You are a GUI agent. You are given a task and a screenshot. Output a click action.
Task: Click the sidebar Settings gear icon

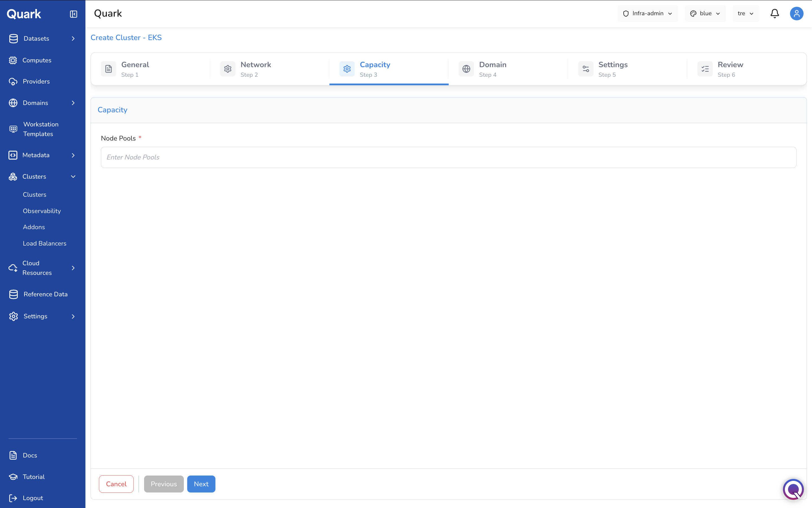pos(14,316)
